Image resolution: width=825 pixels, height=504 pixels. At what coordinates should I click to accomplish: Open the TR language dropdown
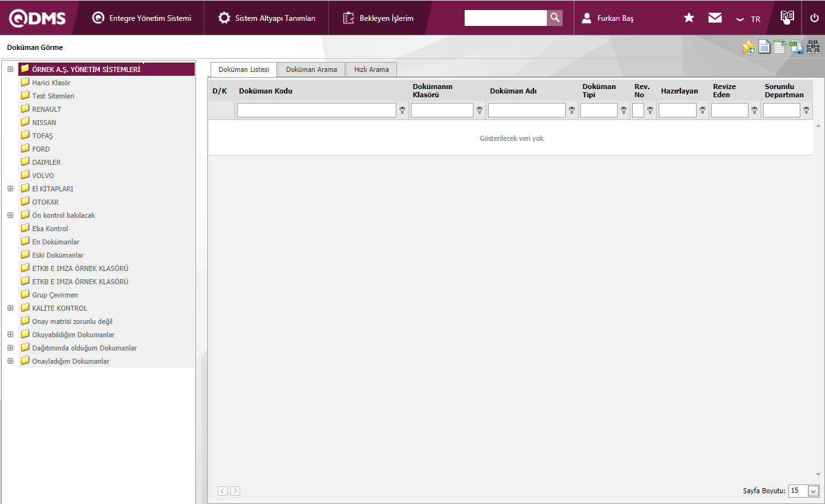click(x=749, y=19)
